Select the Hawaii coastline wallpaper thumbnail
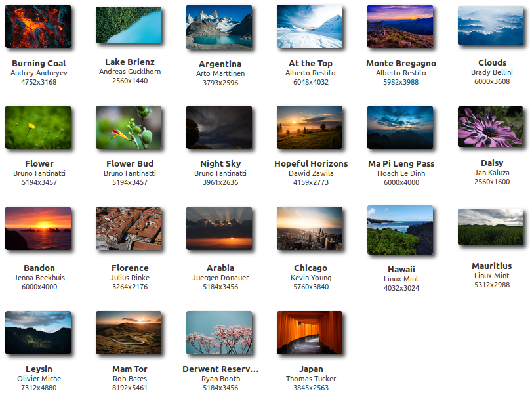This screenshot has height=395, width=532. pos(400,230)
